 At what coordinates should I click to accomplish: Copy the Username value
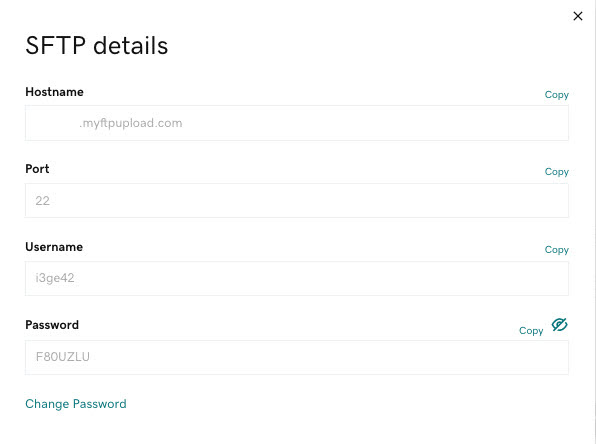click(x=556, y=250)
